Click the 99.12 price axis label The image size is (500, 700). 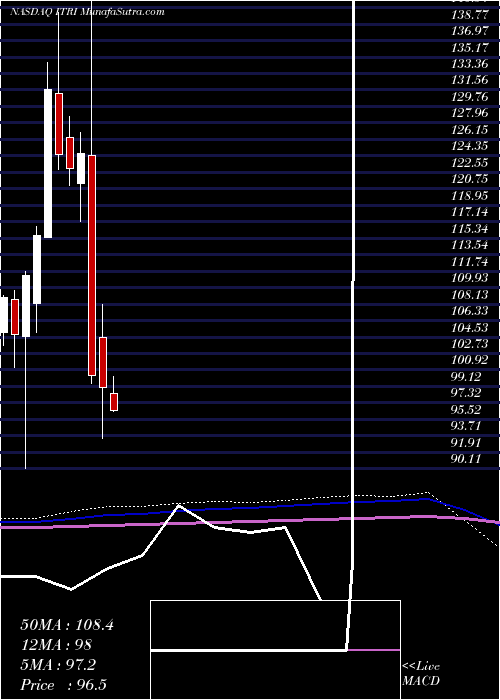click(467, 377)
